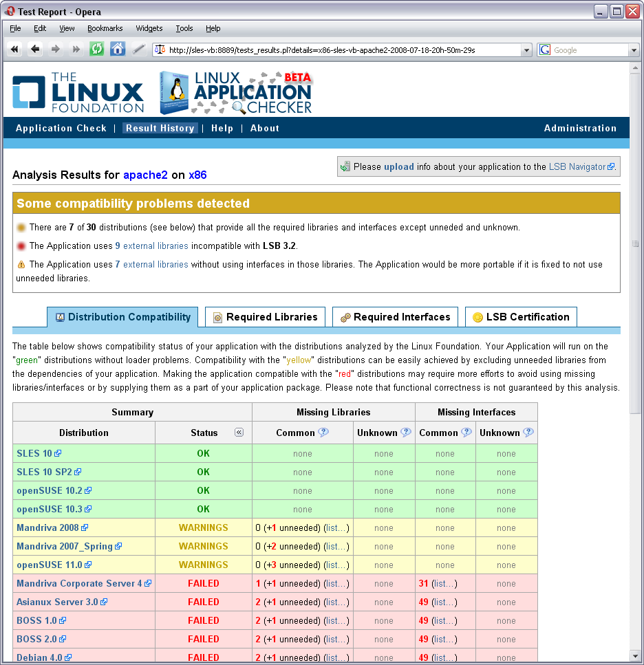Collapse the Status column with the arrow toggle
Viewport: 644px width, 665px height.
(x=239, y=432)
